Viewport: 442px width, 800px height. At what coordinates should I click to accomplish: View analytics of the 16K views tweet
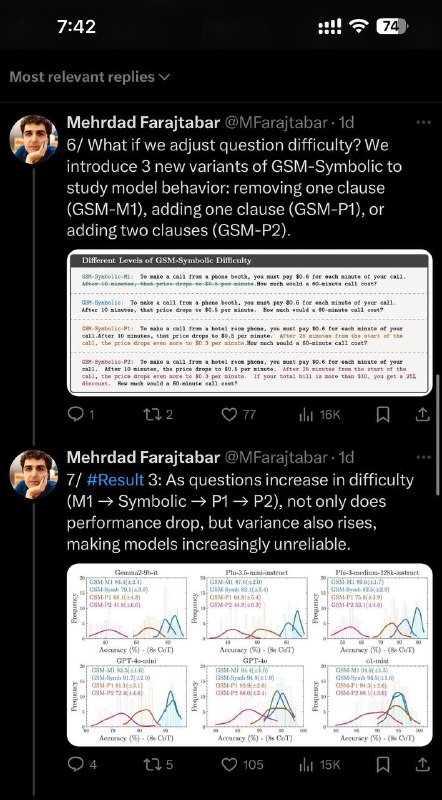320,415
